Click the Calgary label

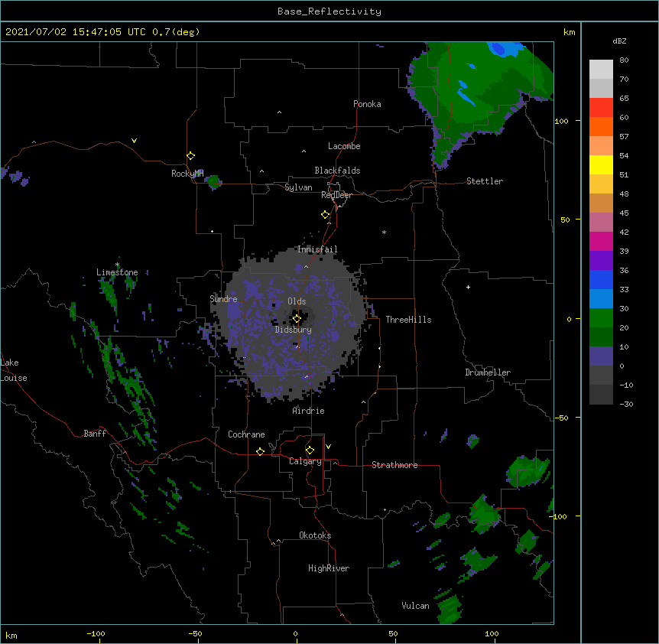[x=305, y=461]
